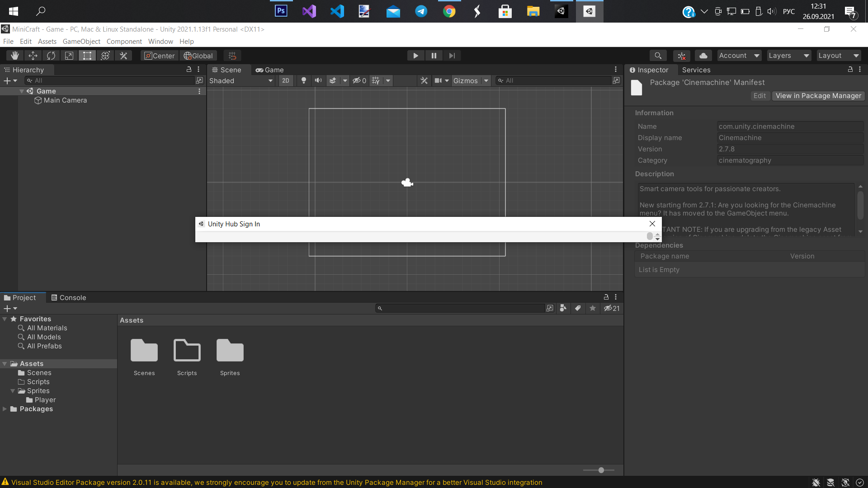Open cloud services button
The width and height of the screenshot is (868, 488).
(703, 56)
